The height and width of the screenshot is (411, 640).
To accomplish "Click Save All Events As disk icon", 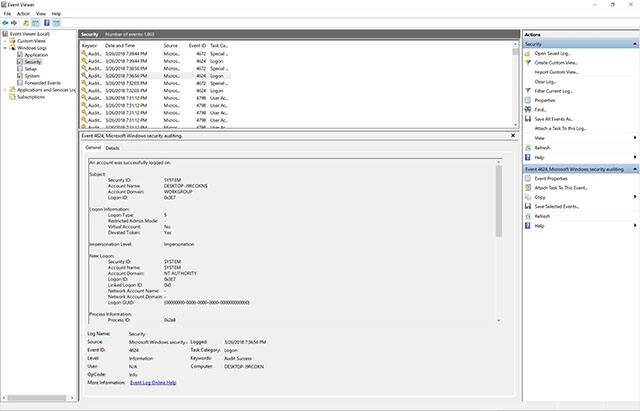I will coord(529,120).
